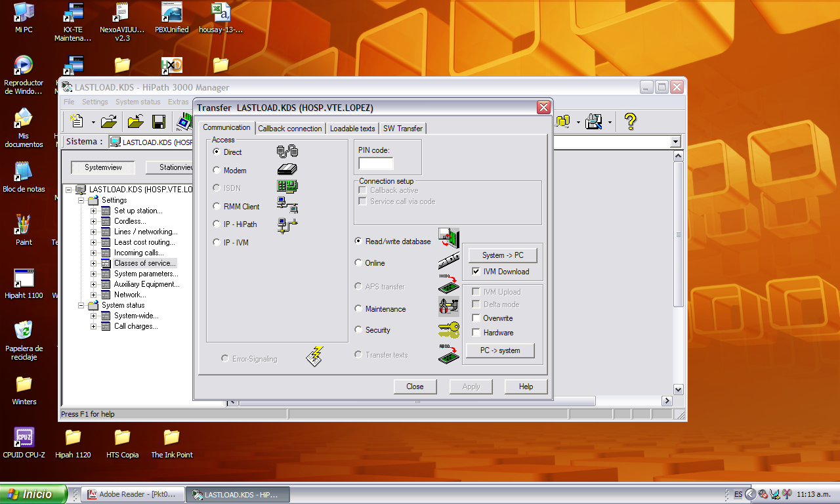
Task: Open the Inicio start button
Action: tap(33, 494)
